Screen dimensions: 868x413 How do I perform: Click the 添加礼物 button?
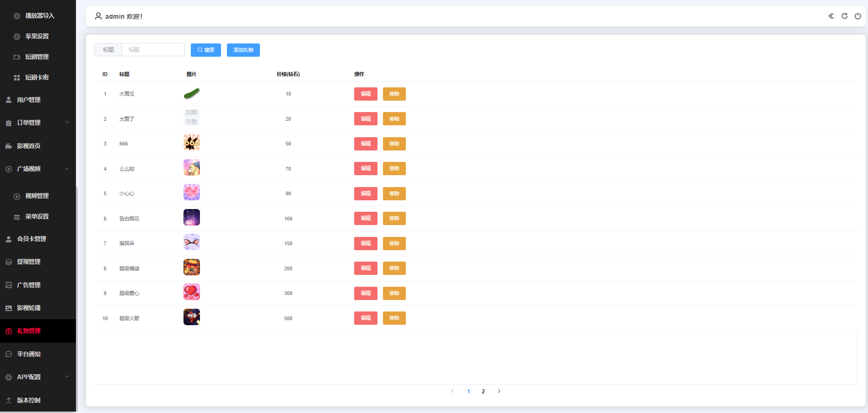(x=243, y=50)
